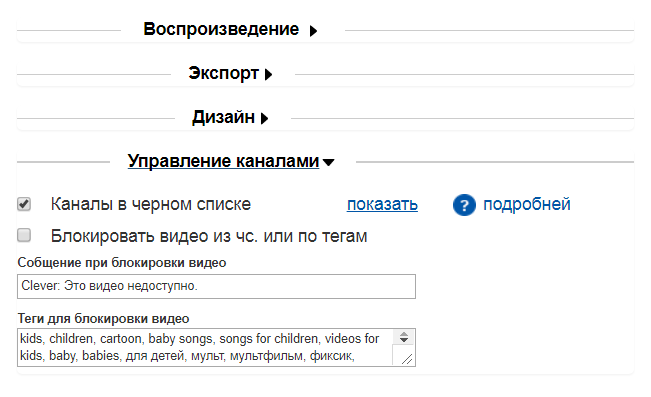Click the tags textarea corner resize grip

click(407, 359)
